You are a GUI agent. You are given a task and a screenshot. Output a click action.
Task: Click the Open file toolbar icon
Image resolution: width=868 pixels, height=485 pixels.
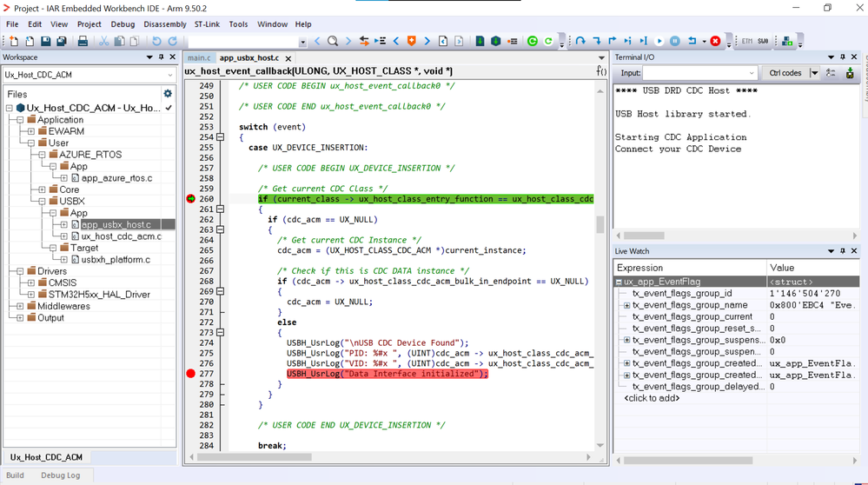point(30,41)
